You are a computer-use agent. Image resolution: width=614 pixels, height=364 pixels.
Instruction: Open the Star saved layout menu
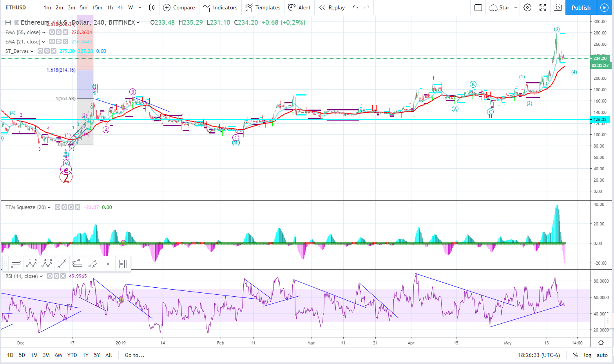pyautogui.click(x=504, y=7)
